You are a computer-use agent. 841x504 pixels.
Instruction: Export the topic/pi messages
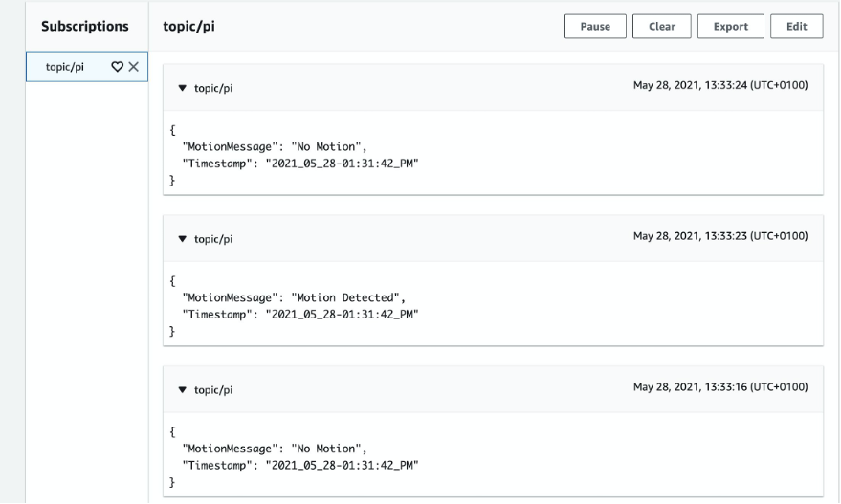(x=730, y=27)
